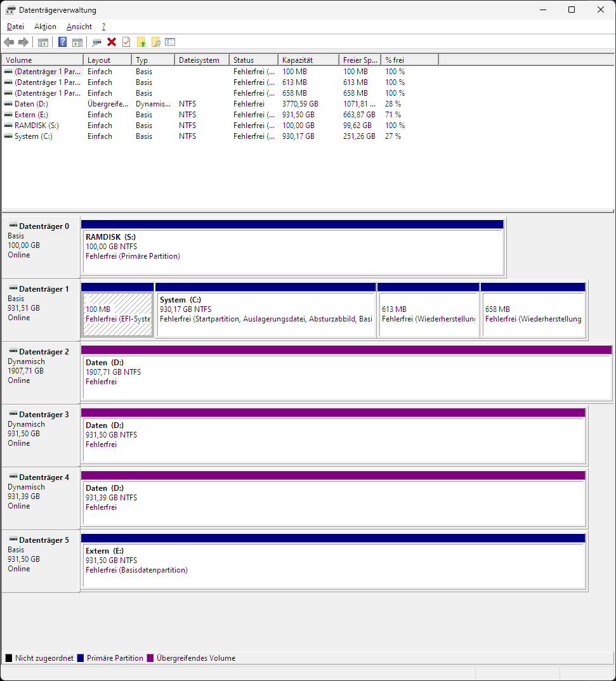The height and width of the screenshot is (681, 616).
Task: Toggle the action pane icon
Action: click(77, 42)
